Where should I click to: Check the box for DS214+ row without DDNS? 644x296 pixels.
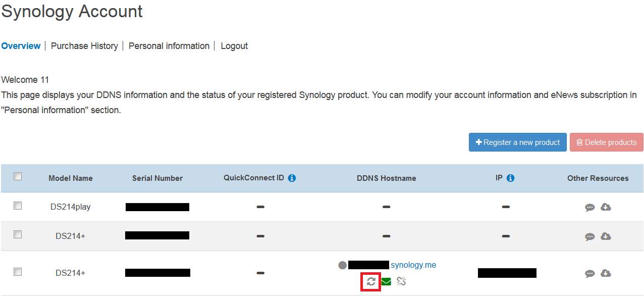(x=18, y=234)
